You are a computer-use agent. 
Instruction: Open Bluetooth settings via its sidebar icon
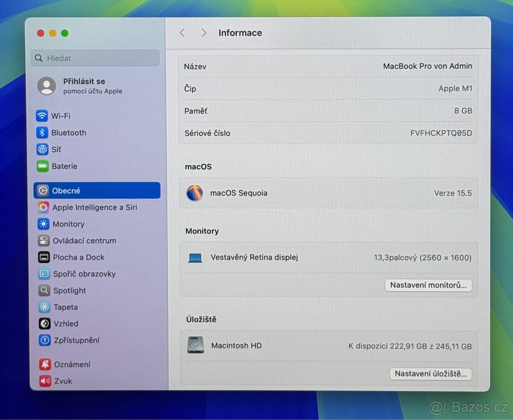[42, 133]
